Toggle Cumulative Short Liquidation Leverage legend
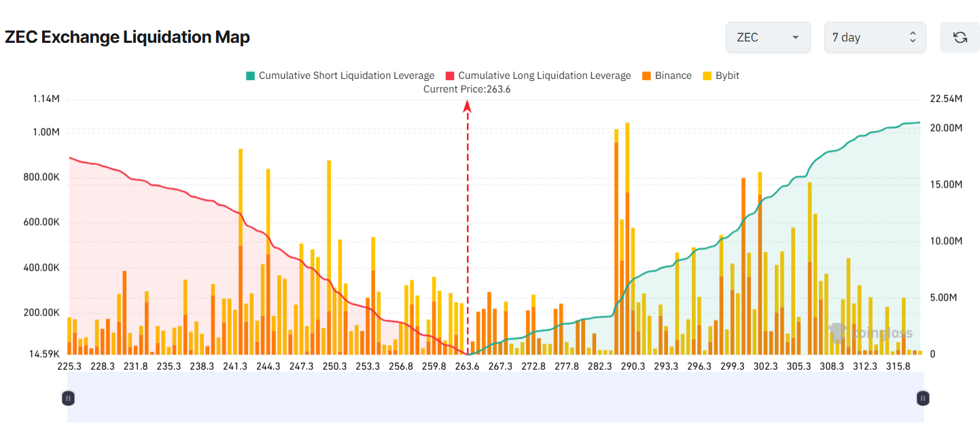Screen dimensions: 980x435 click(x=346, y=75)
